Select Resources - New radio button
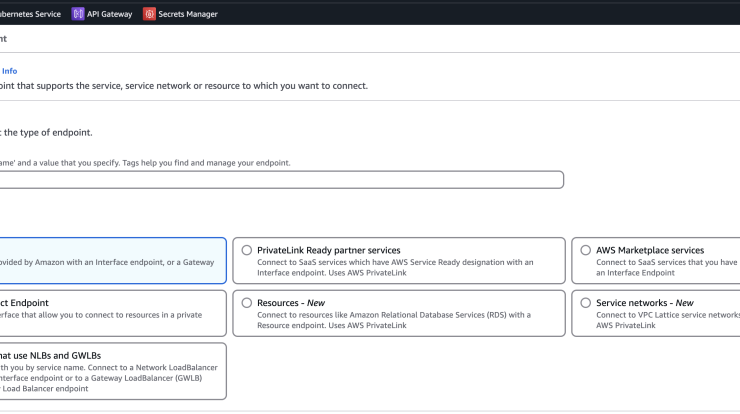The width and height of the screenshot is (740, 414). coord(247,303)
